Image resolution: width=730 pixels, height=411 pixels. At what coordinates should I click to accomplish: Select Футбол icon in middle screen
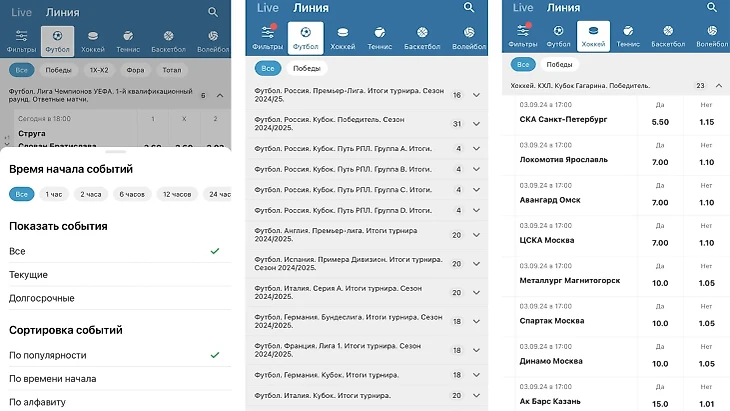[x=305, y=38]
